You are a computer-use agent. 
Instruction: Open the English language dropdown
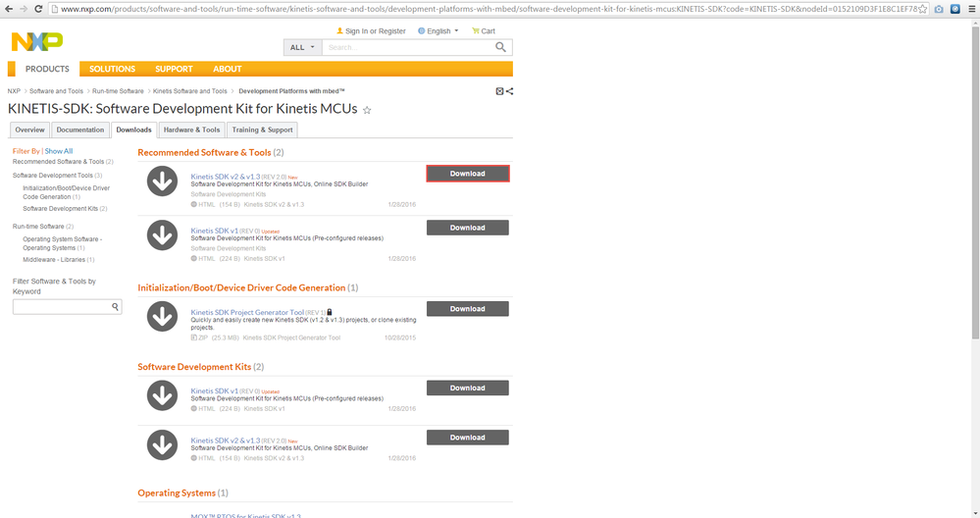[438, 30]
